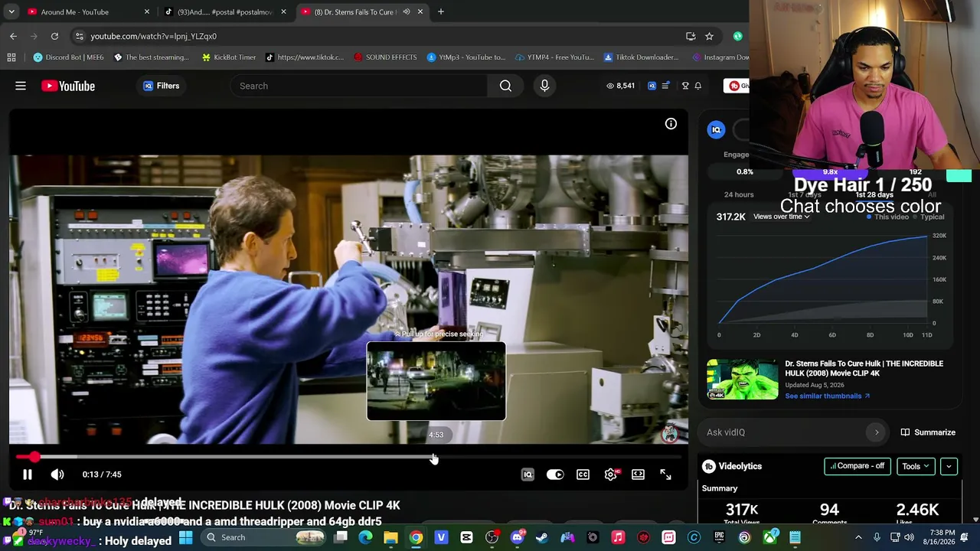Open the Hulk video thumbnail in vidIQ panel
This screenshot has width=980, height=551.
click(742, 380)
